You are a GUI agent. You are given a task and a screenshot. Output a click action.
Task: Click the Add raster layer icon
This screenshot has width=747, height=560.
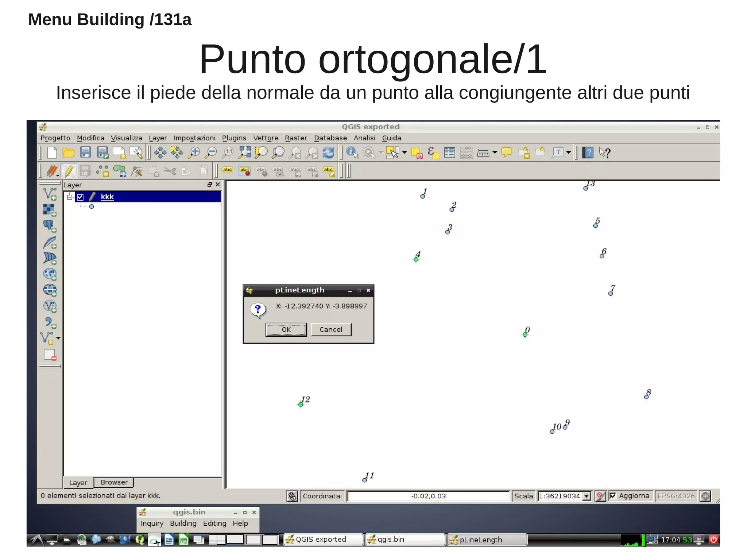coord(50,210)
